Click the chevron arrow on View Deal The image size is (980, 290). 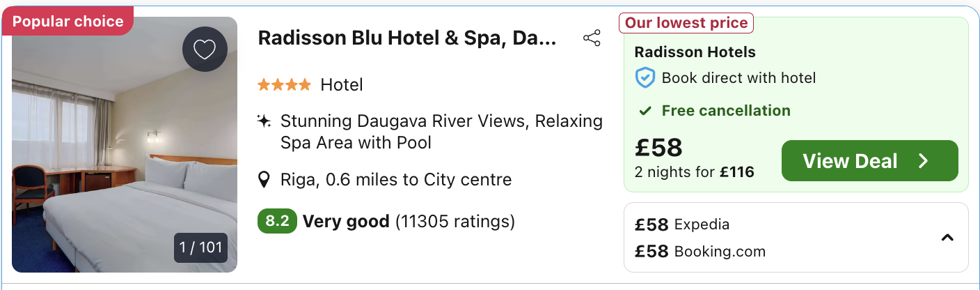[924, 161]
